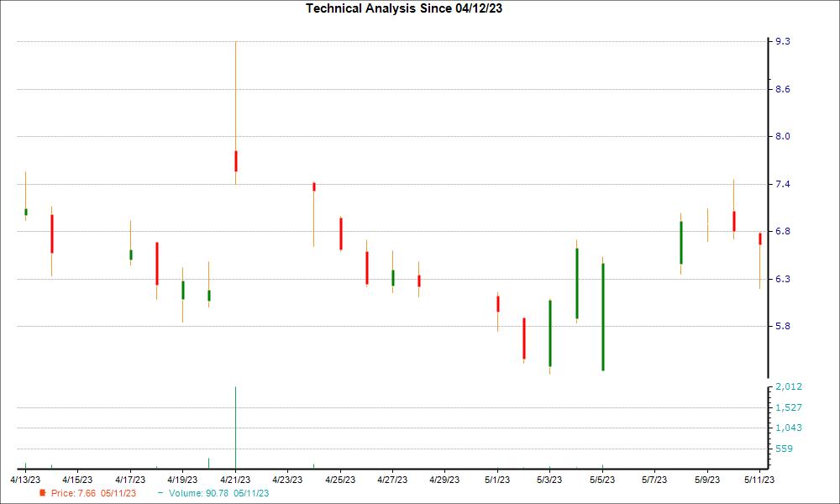Select the 5.8 price axis label
This screenshot has width=840, height=504.
[x=783, y=326]
